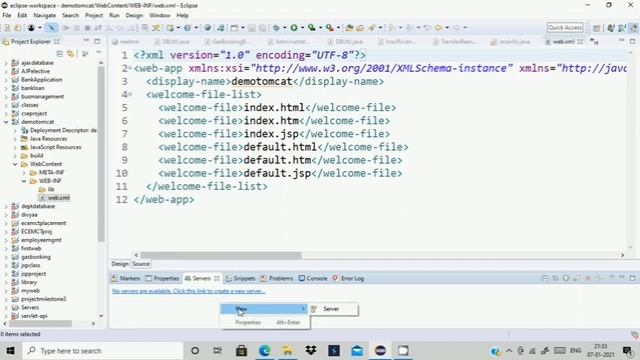Click the Project Explorer vertical scrollbar

[x=101, y=153]
